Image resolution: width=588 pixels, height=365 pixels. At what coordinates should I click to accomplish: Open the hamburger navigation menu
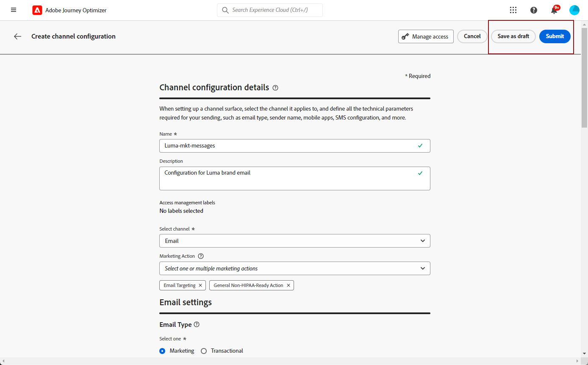14,10
